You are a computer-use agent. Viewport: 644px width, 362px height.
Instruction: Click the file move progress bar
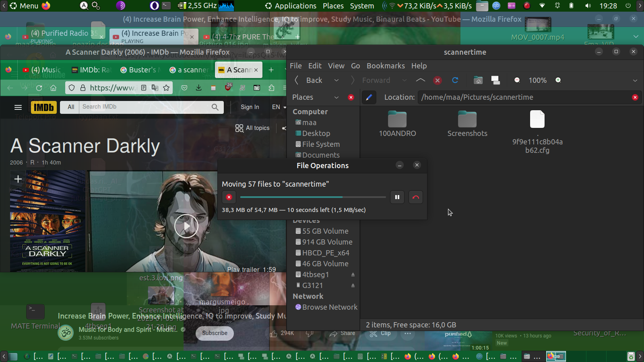point(313,197)
